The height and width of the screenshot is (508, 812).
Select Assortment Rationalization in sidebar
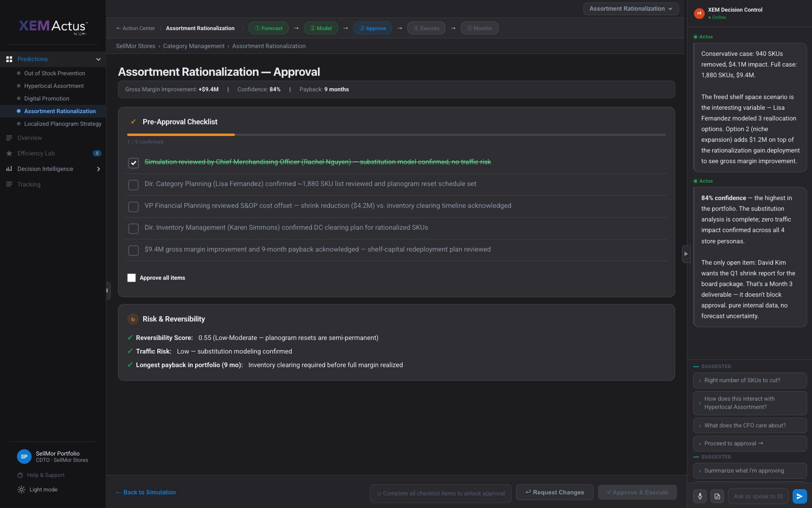60,111
